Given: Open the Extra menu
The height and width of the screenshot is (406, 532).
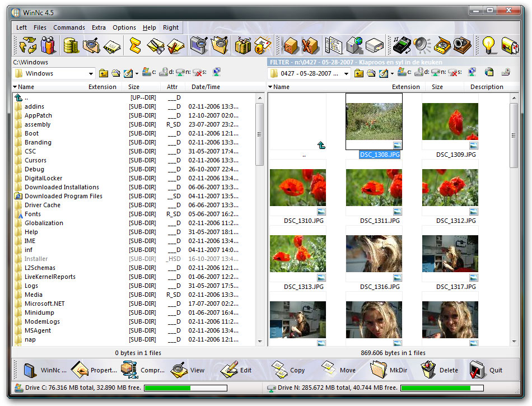Looking at the screenshot, I should [x=99, y=27].
